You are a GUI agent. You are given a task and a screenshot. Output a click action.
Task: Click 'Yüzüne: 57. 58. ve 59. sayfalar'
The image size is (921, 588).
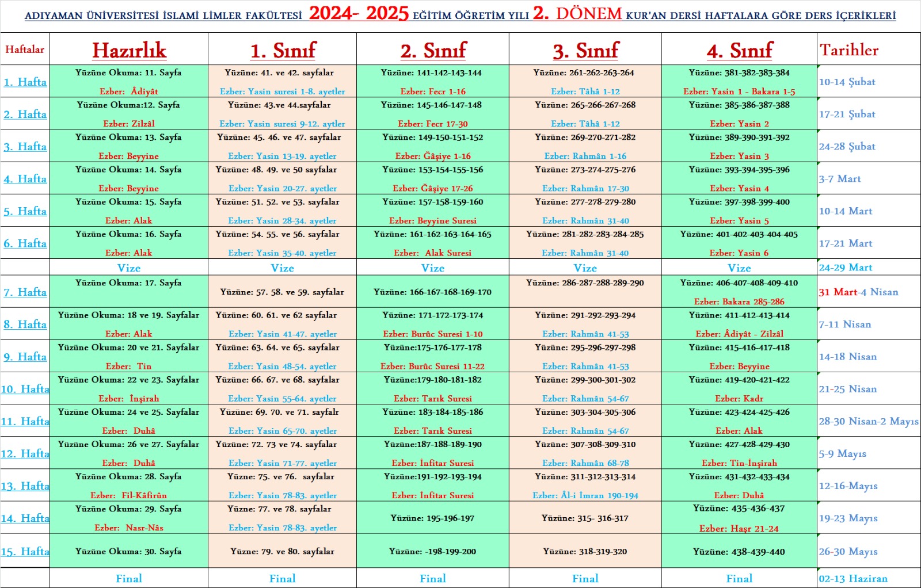coord(282,292)
